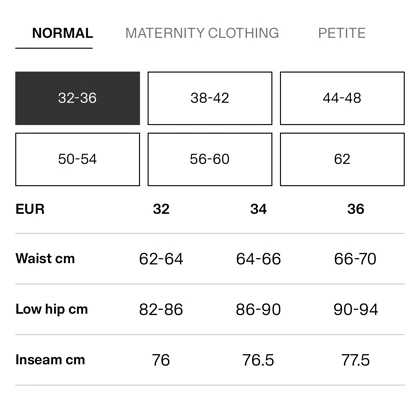
Task: Select the 50-54 size range
Action: (77, 159)
